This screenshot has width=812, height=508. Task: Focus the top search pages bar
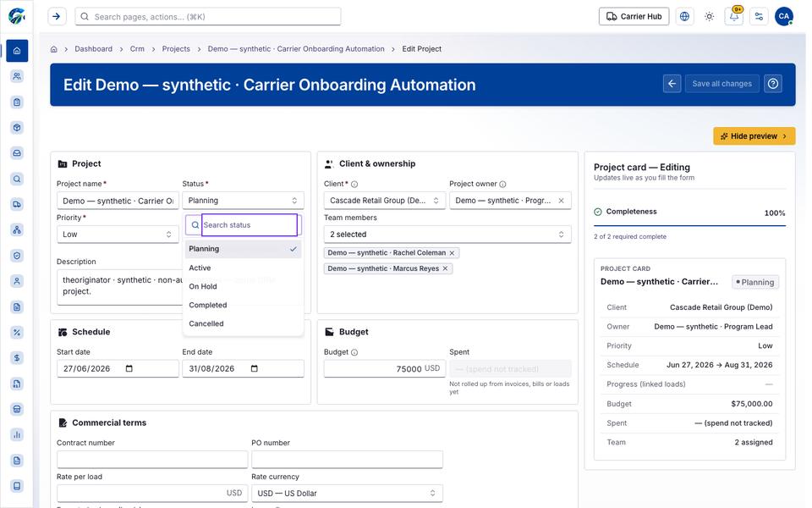pos(208,17)
